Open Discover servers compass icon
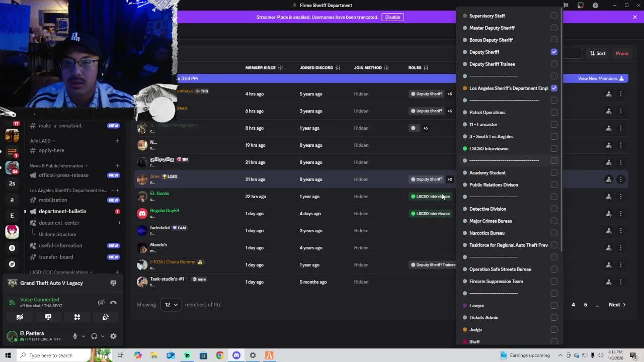This screenshot has height=362, width=644. 12,264
